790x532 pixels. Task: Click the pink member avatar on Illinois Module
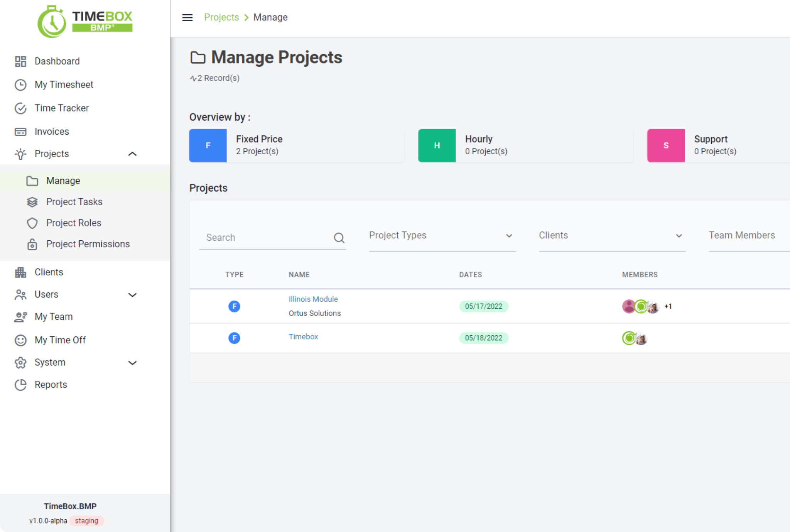click(x=629, y=306)
